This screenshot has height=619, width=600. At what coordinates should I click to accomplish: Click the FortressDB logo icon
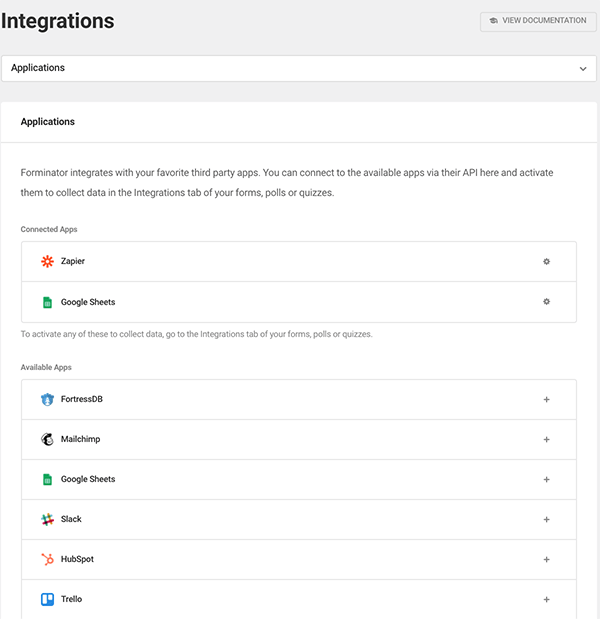coord(47,400)
